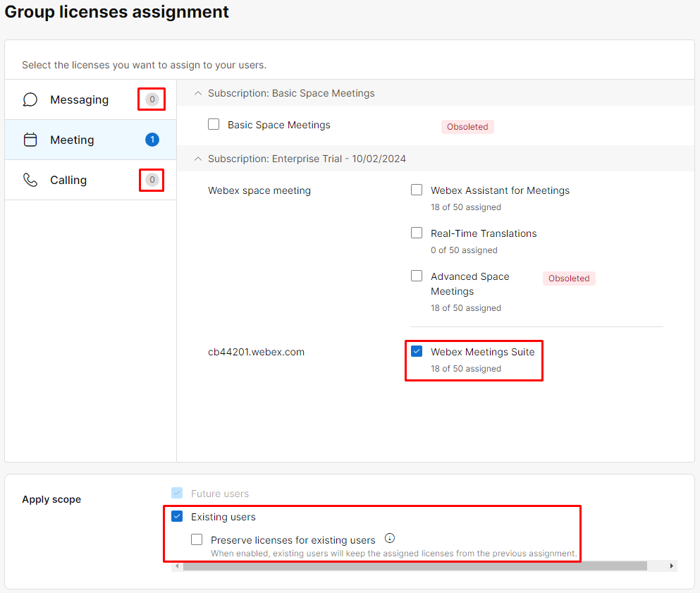Click the info icon beside Preserve licenses
This screenshot has height=593, width=700.
(x=390, y=539)
